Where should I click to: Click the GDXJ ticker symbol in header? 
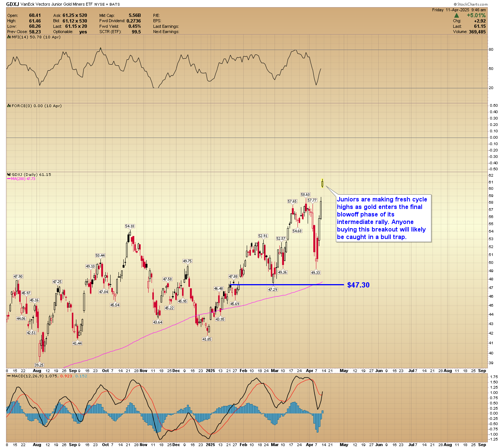13,4
